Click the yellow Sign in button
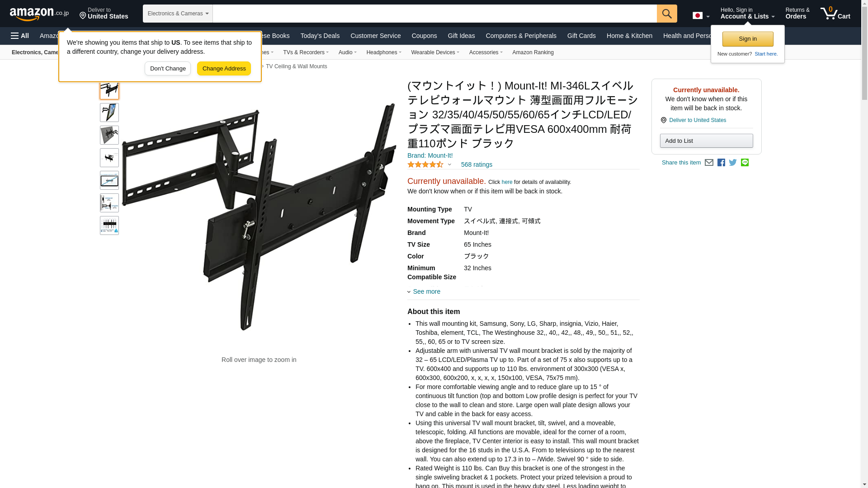 click(748, 39)
